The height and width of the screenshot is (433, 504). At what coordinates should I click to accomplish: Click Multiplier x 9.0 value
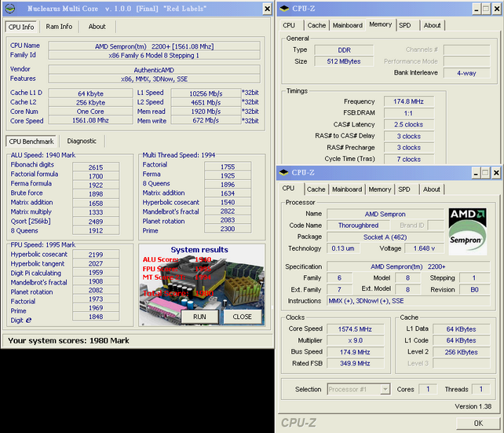pyautogui.click(x=355, y=340)
